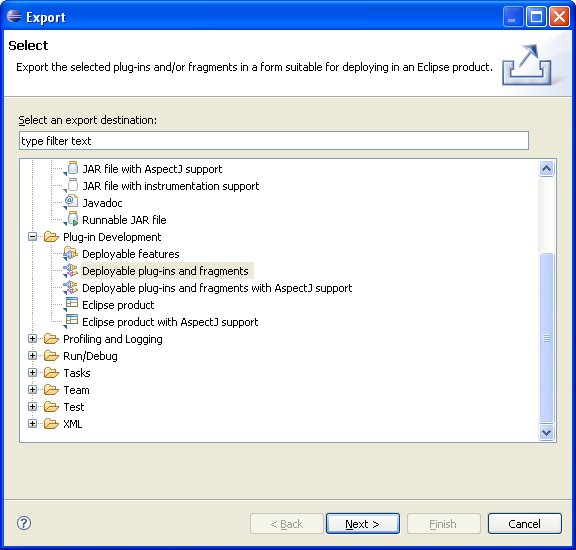Select Eclipse product

118,305
